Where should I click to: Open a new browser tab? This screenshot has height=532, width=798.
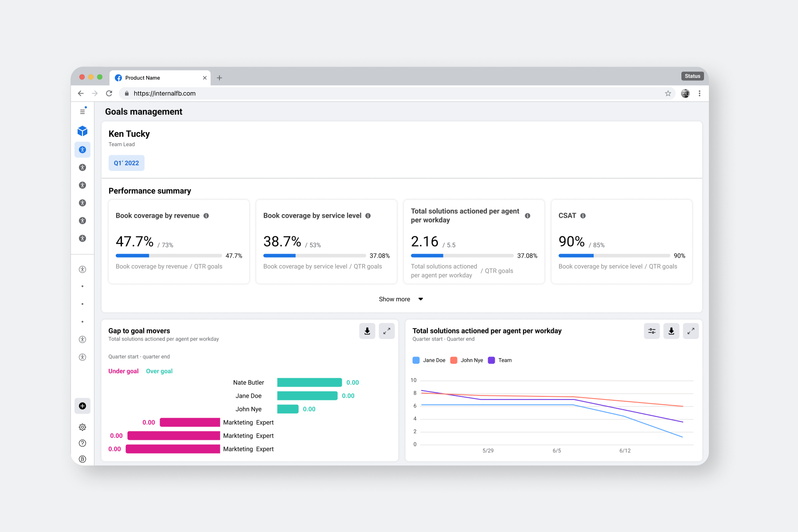click(x=219, y=78)
